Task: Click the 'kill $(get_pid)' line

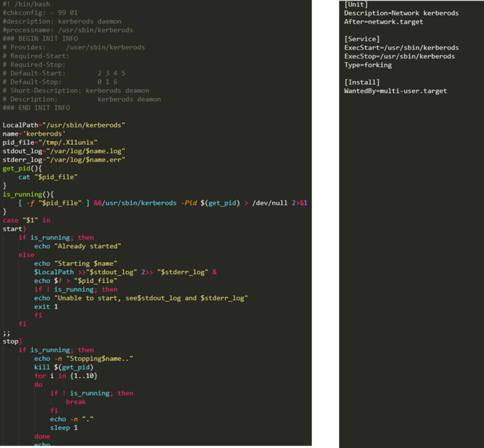Action: (64, 367)
